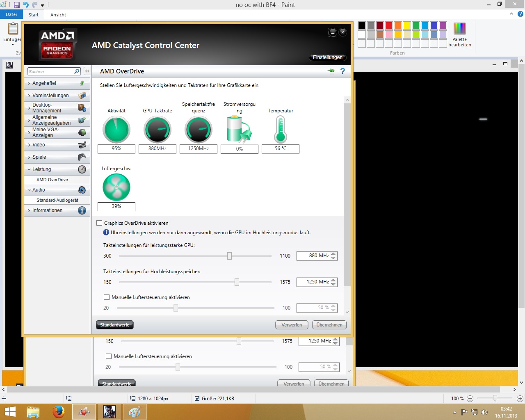Select Standard-Audiogerät in the sidebar
This screenshot has width=525, height=420.
point(57,200)
